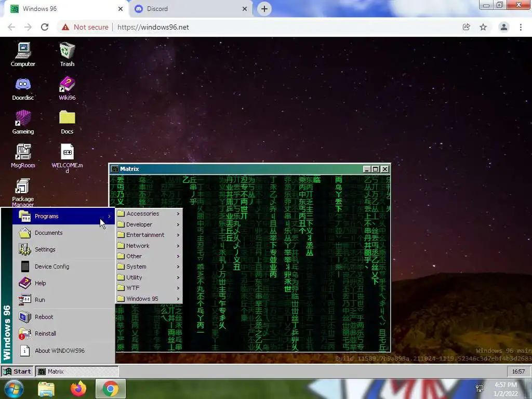Expand the Windows 95 submenu folder
This screenshot has width=532, height=399.
coord(149,299)
